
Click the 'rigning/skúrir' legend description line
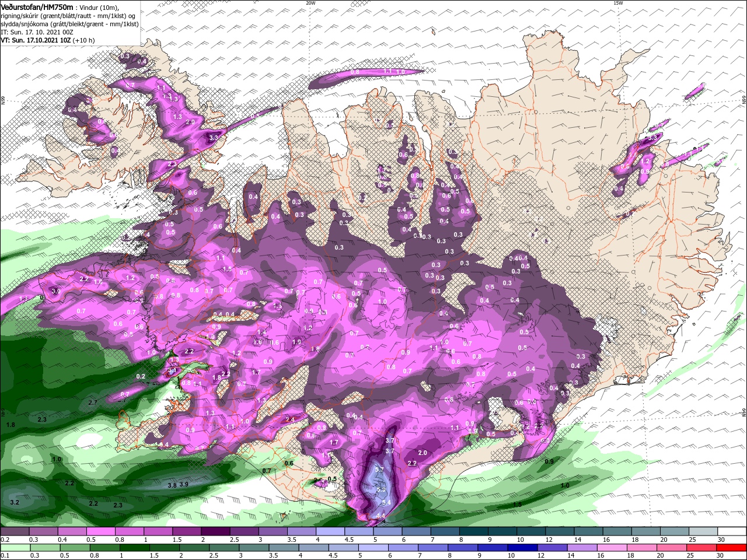coord(68,15)
